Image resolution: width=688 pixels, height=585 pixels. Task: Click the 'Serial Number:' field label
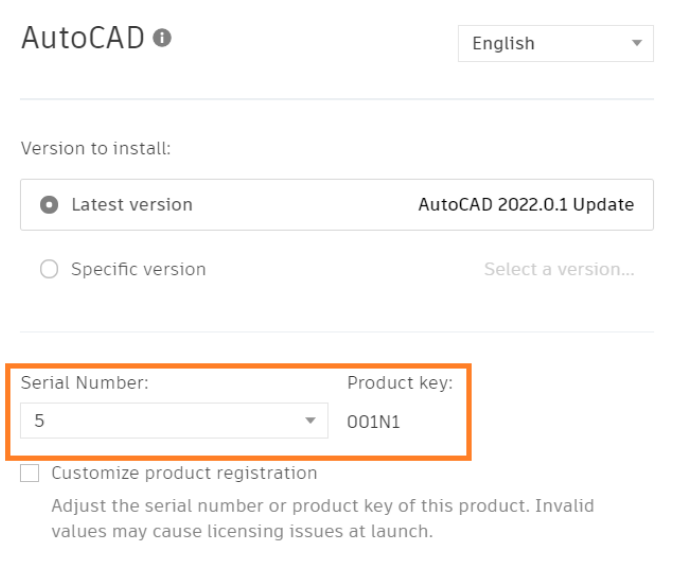(x=84, y=383)
